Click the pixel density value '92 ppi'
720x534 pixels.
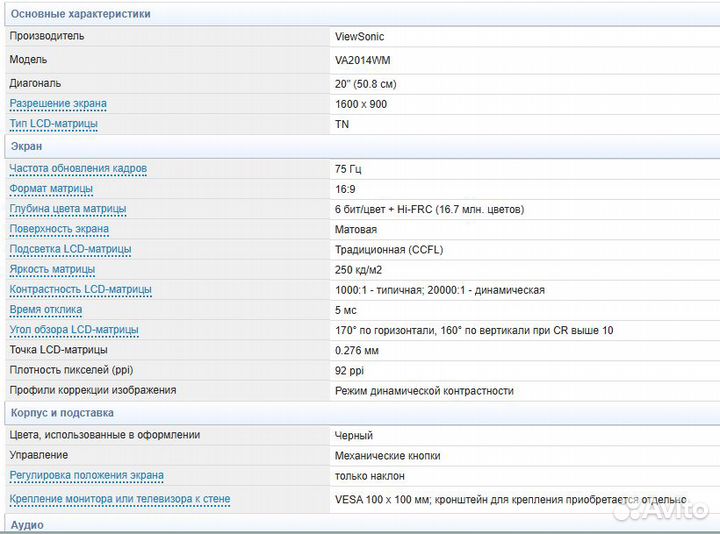click(x=349, y=371)
